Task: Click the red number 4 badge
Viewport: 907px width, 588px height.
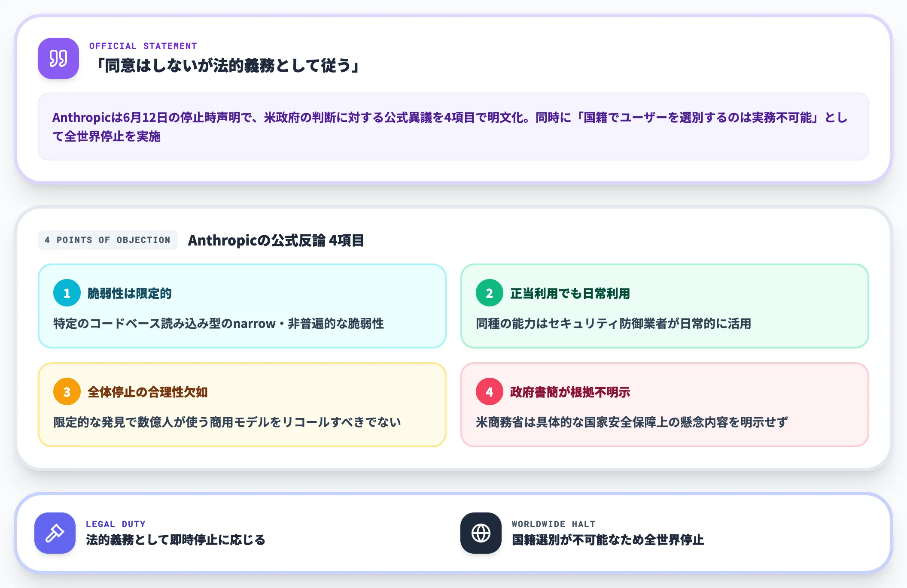Action: click(x=490, y=391)
